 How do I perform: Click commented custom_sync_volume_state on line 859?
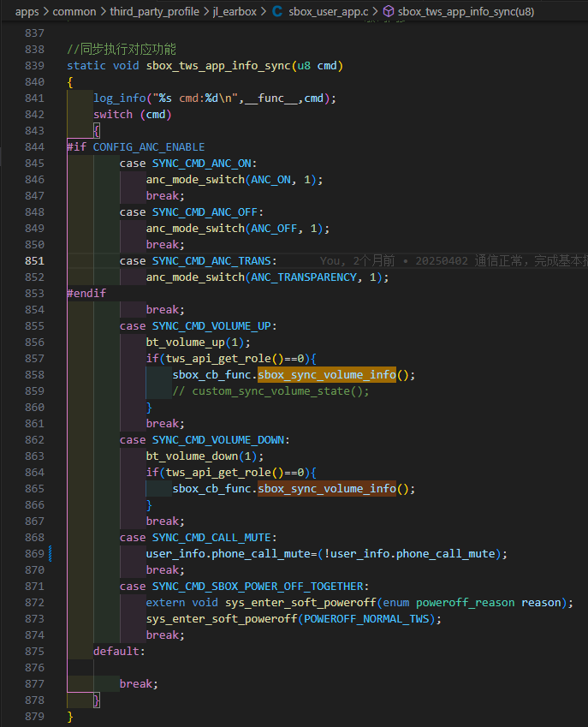(x=270, y=391)
